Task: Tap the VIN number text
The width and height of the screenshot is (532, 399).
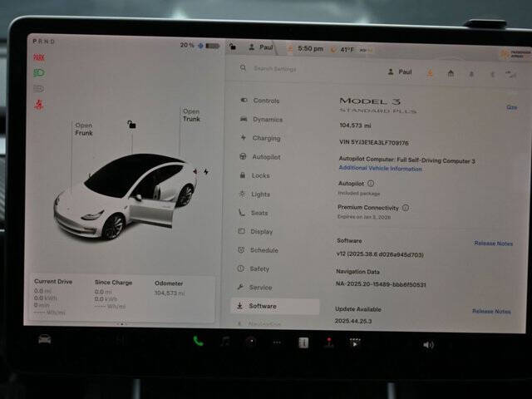Action: [373, 142]
